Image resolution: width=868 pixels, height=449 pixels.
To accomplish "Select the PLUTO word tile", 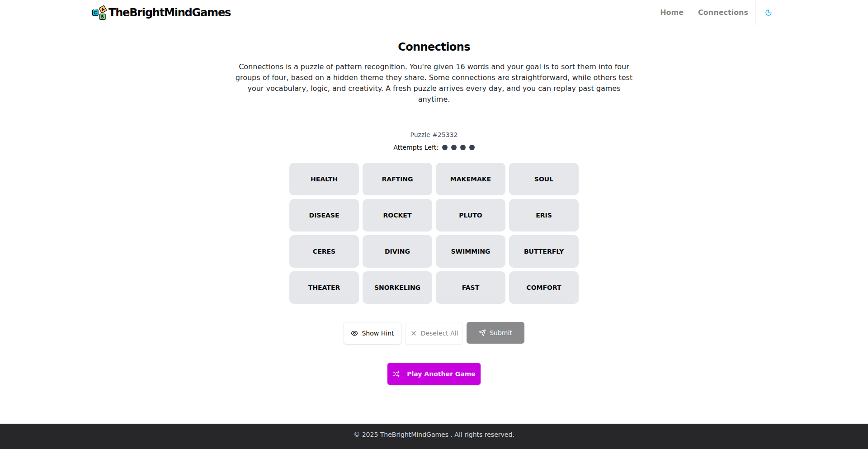I will pyautogui.click(x=470, y=215).
